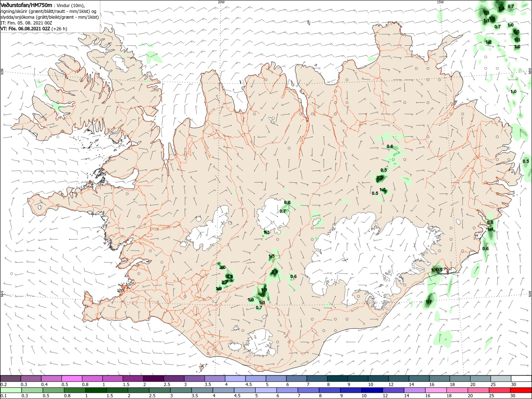532x399 pixels.
Task: Click the 0.1 label under rain legend
Action: point(4,396)
